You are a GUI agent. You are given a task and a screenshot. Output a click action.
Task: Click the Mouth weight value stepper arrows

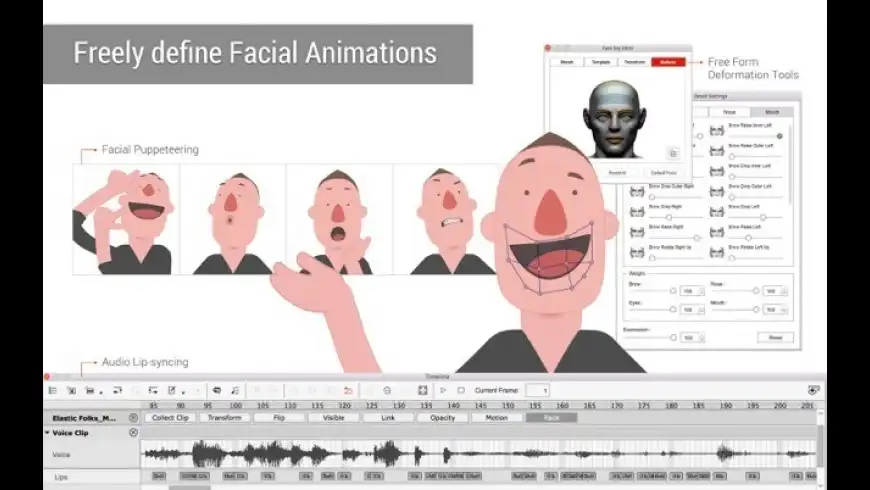(x=784, y=310)
